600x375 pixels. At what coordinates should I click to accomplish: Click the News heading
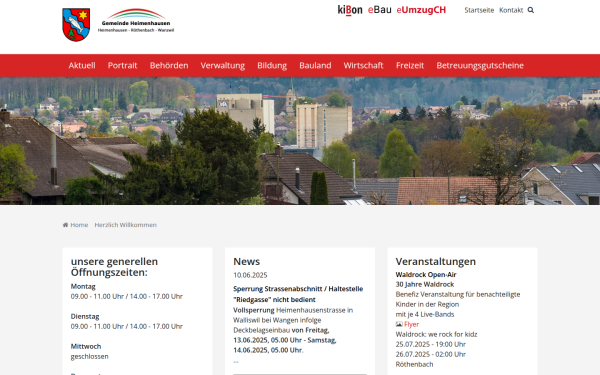point(246,262)
